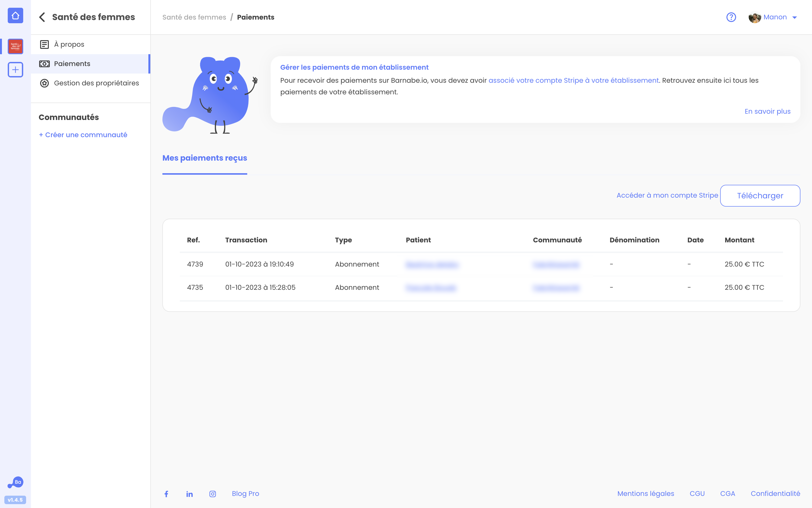This screenshot has height=508, width=812.
Task: Click the Transaction column header
Action: pos(246,240)
